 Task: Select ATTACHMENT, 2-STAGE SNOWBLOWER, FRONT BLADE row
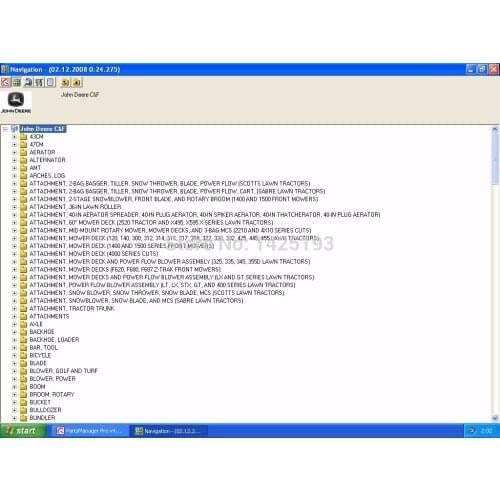click(174, 199)
